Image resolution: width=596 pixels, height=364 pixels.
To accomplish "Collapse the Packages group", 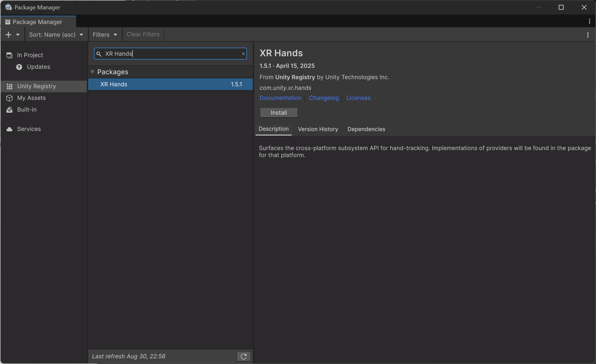I will pos(92,72).
